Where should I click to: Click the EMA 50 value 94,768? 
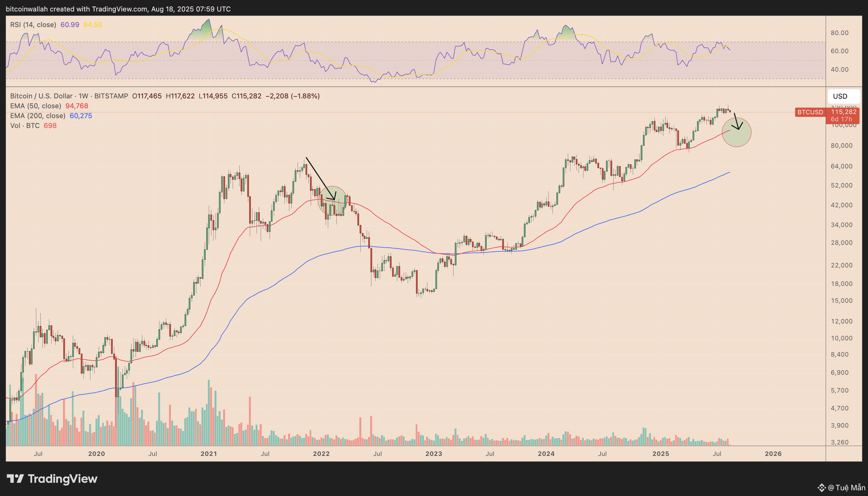(77, 106)
